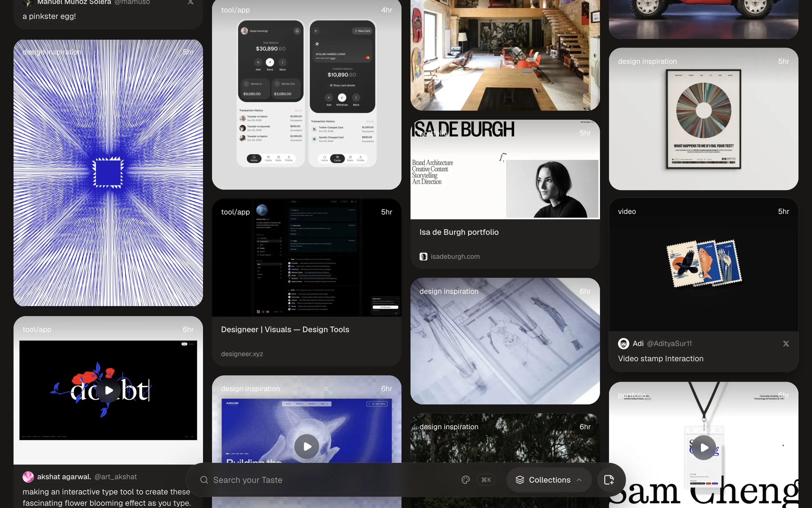Open X icon on Adi's stamp post

[x=786, y=343]
